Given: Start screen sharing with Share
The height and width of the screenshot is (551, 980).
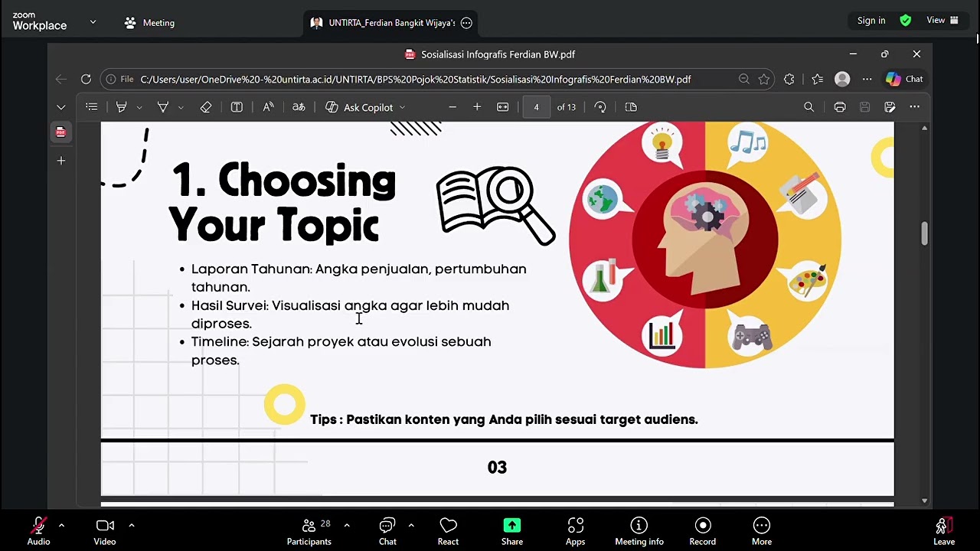Looking at the screenshot, I should point(512,531).
